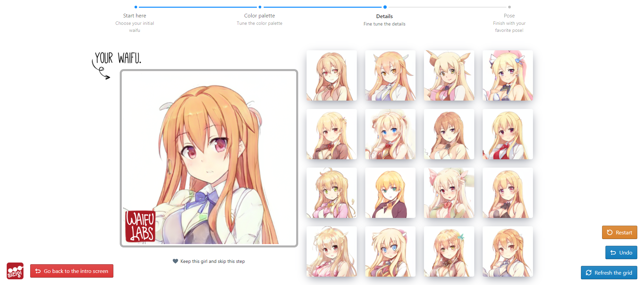
Task: Pick row three, second thumbnail with short blonde hair
Action: 390,193
